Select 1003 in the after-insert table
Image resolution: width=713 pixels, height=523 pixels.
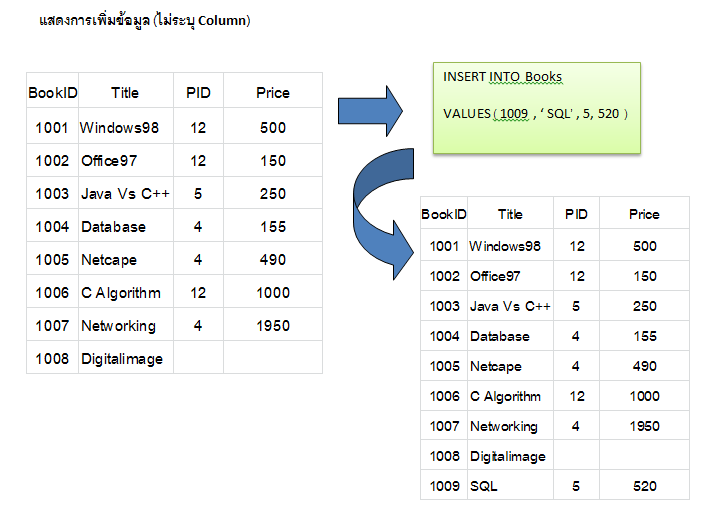(444, 306)
